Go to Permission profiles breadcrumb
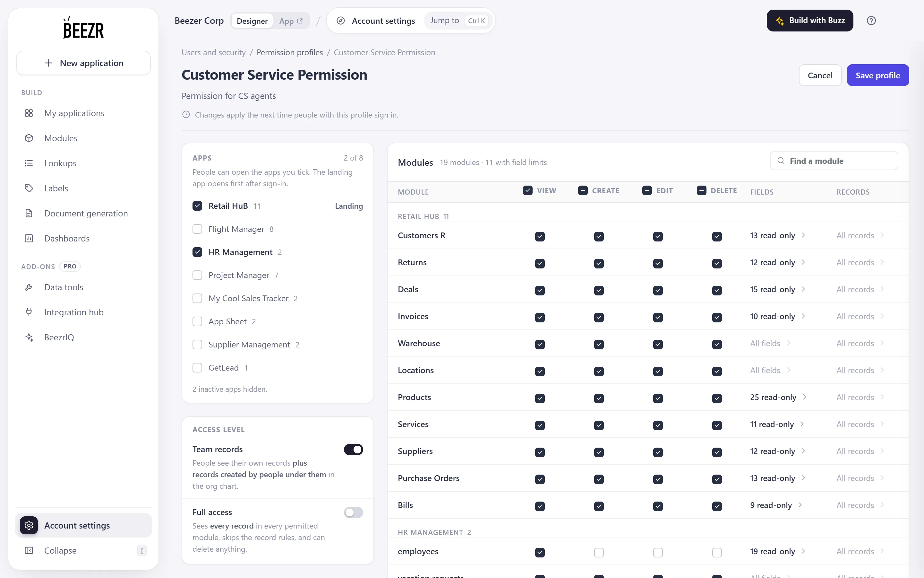Image resolution: width=924 pixels, height=578 pixels. [x=289, y=52]
